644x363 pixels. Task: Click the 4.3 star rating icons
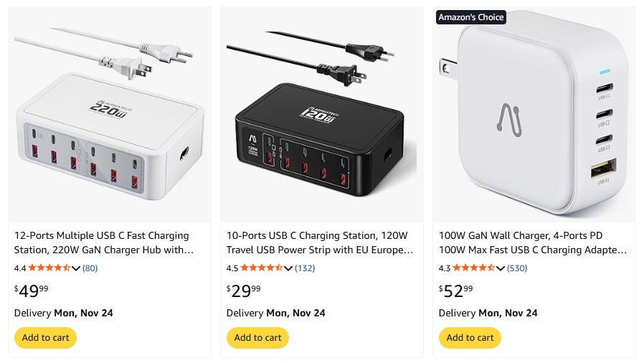pyautogui.click(x=473, y=268)
